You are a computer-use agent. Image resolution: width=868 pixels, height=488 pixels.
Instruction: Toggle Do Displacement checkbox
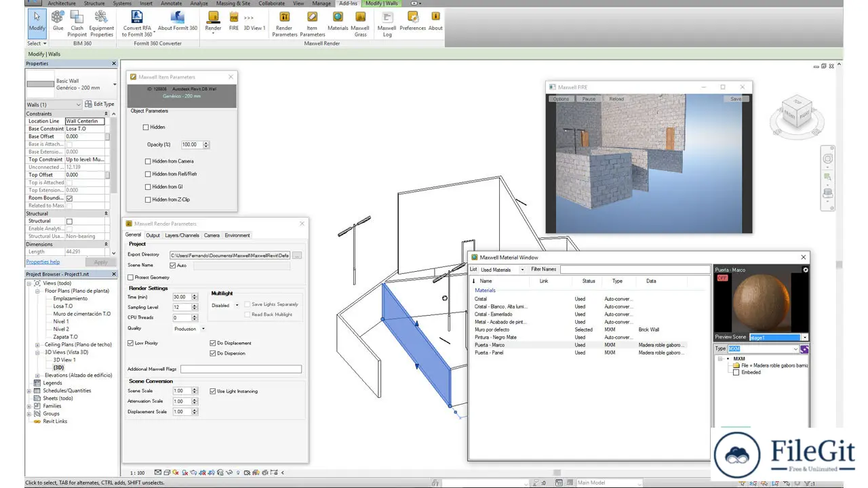click(213, 343)
